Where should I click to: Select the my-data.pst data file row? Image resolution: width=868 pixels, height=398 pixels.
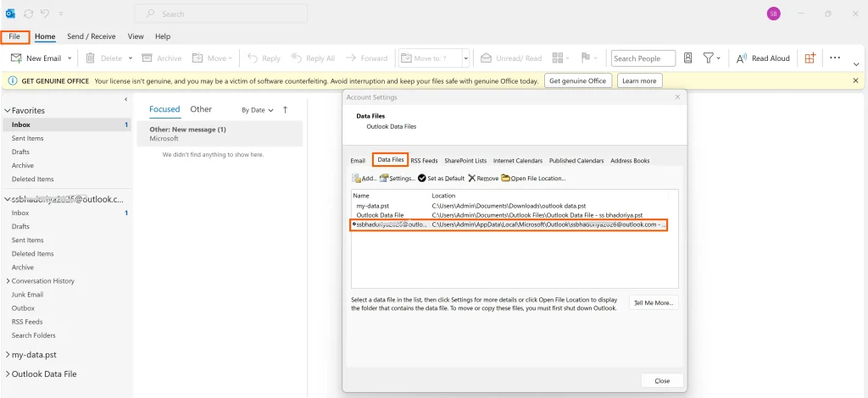coord(509,206)
